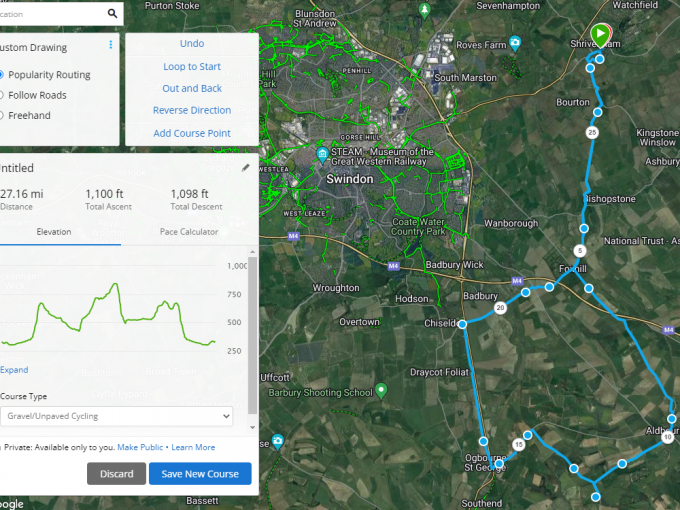Screen dimensions: 680x510
Task: Click the Roves Farm map pin
Action: click(514, 43)
